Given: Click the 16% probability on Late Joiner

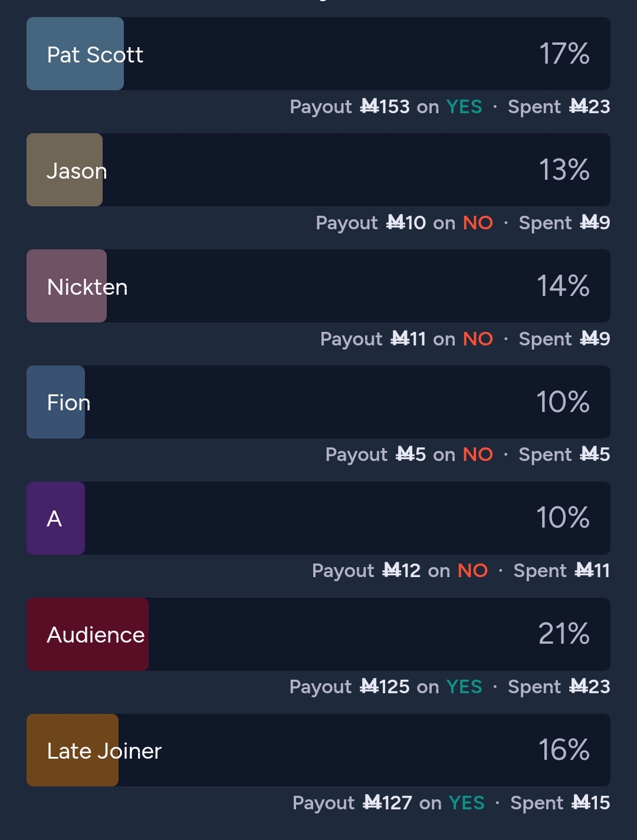Looking at the screenshot, I should pos(564,750).
